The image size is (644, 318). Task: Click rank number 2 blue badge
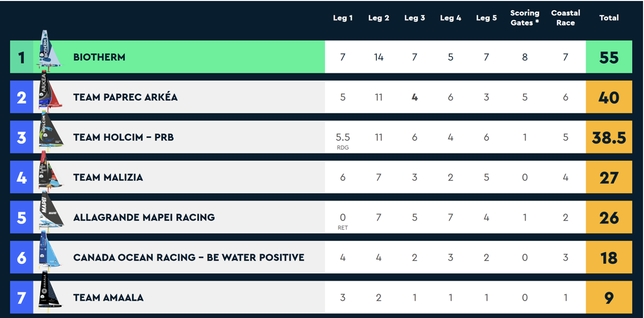21,97
